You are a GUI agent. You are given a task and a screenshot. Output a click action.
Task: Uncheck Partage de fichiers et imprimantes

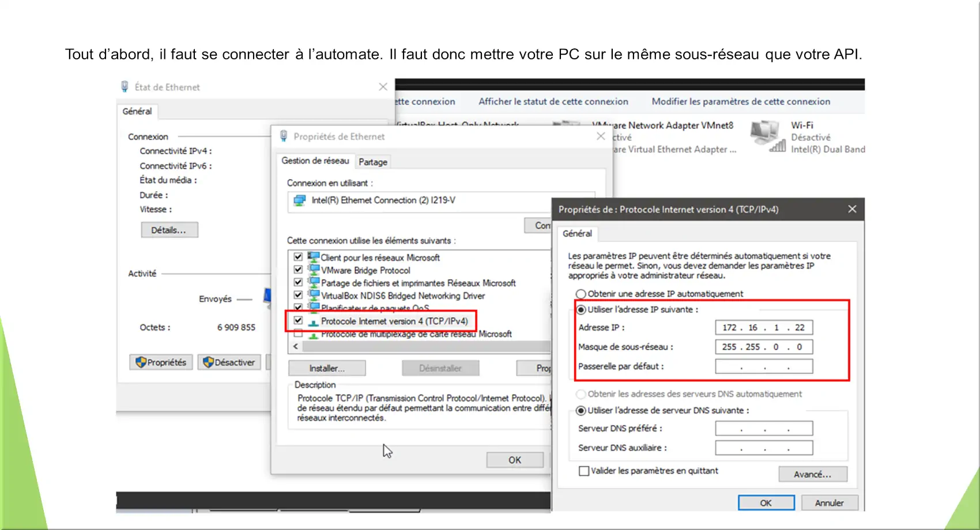click(x=298, y=282)
